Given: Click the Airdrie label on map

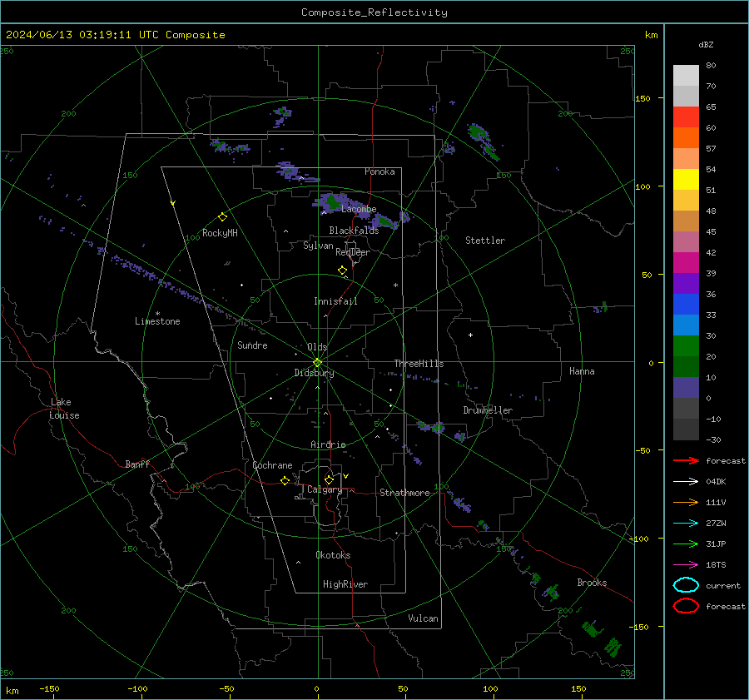Looking at the screenshot, I should click(x=328, y=444).
